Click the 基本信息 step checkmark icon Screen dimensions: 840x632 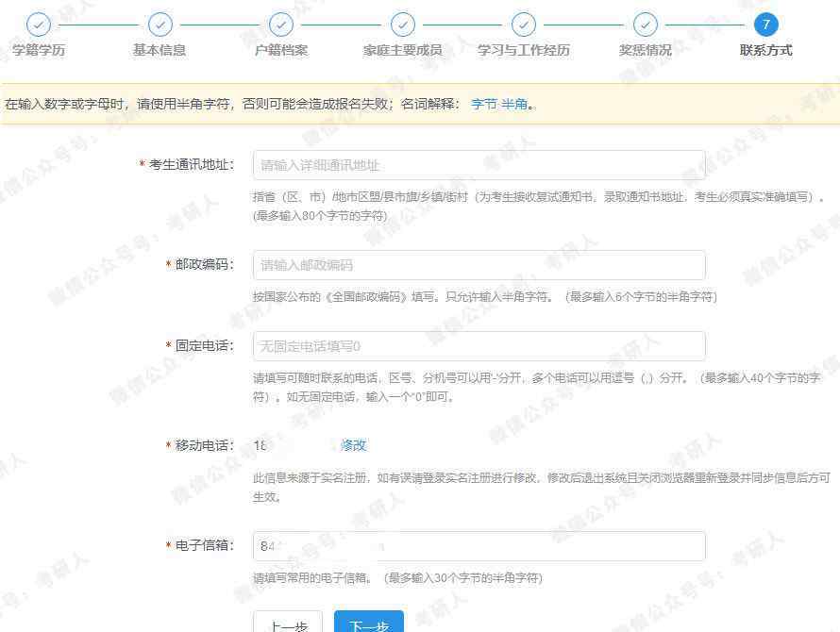click(x=160, y=25)
